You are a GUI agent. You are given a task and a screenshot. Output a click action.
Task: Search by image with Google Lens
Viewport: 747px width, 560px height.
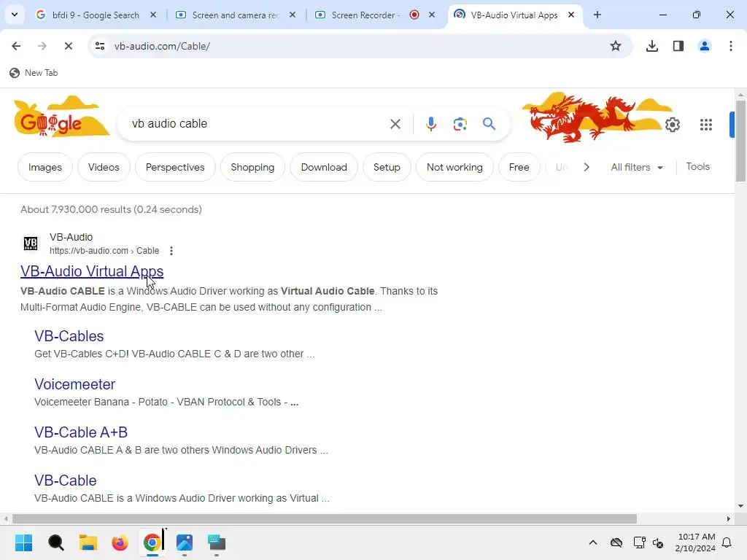[x=460, y=124]
